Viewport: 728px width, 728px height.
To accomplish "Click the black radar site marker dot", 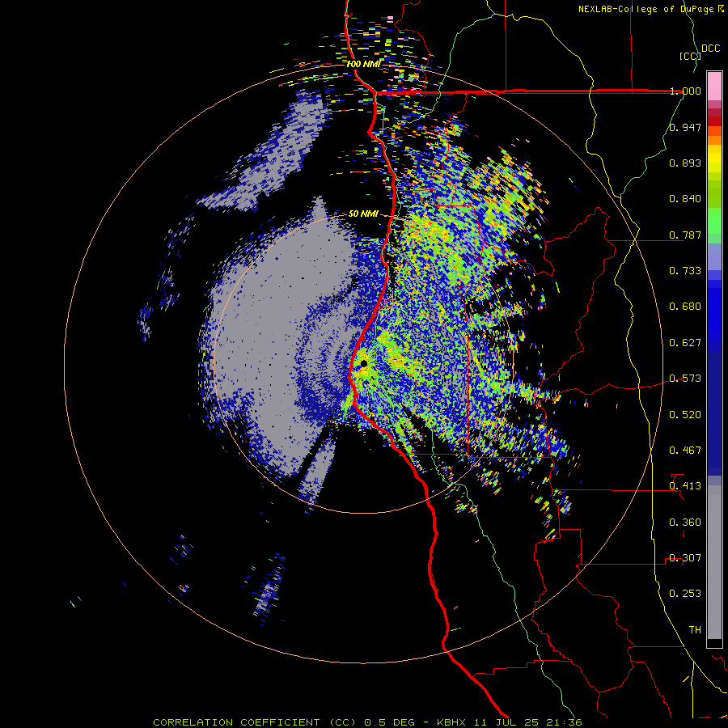I will (x=364, y=364).
